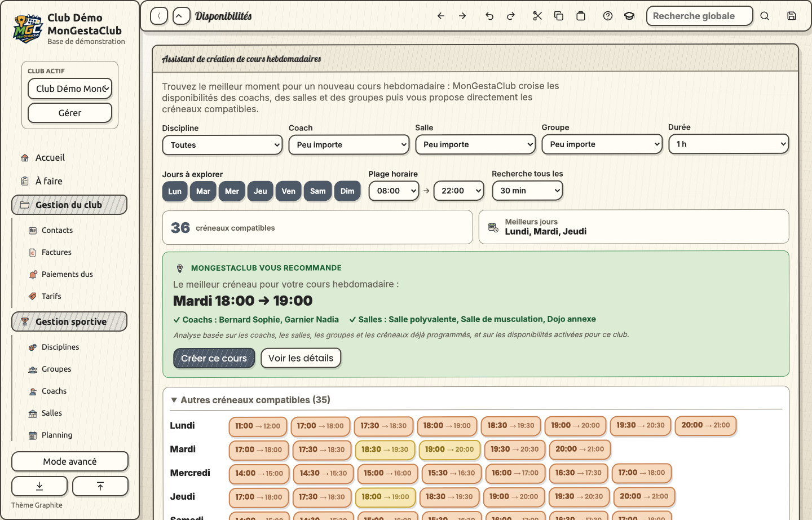Open the Groupe dropdown
812x520 pixels.
602,144
